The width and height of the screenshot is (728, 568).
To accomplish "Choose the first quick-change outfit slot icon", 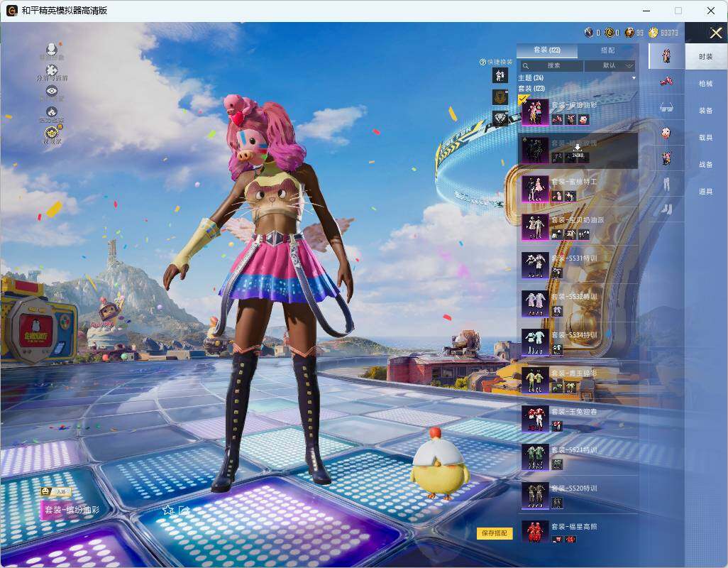I will tap(500, 75).
